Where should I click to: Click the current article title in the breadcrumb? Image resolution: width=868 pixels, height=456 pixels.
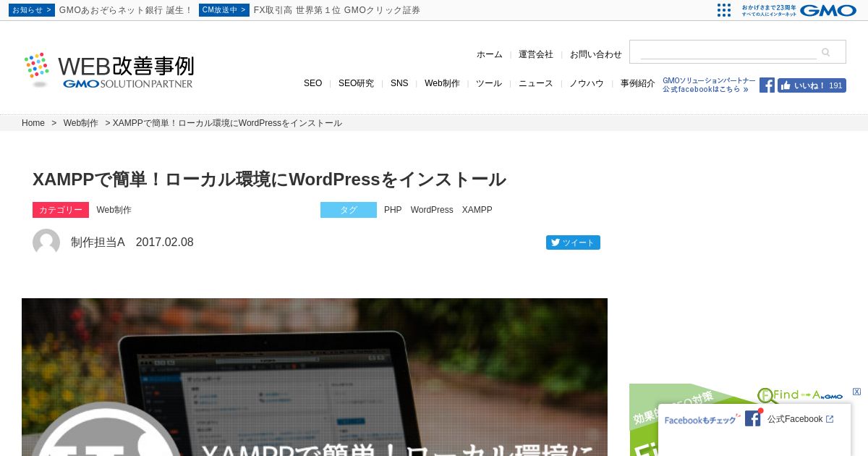pyautogui.click(x=227, y=123)
